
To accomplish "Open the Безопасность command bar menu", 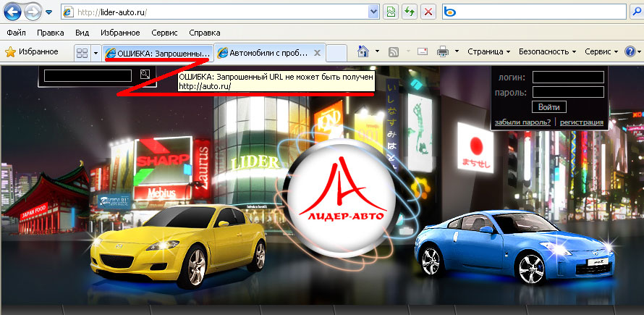I will pyautogui.click(x=548, y=52).
